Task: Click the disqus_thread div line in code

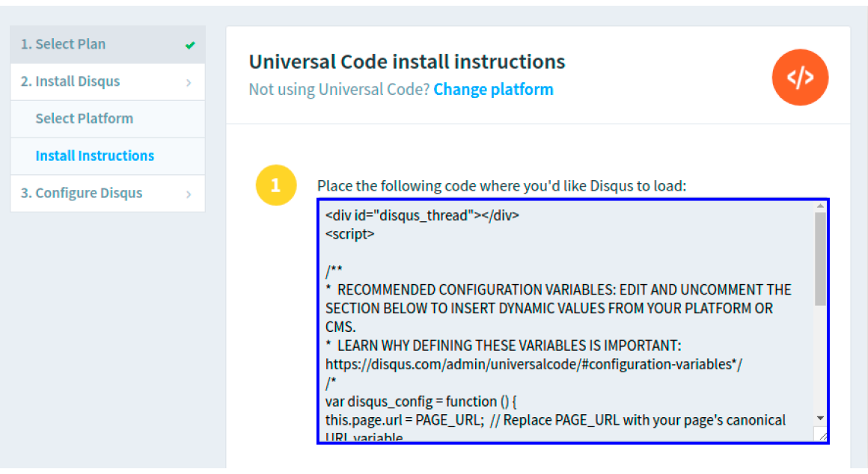Action: (x=422, y=216)
